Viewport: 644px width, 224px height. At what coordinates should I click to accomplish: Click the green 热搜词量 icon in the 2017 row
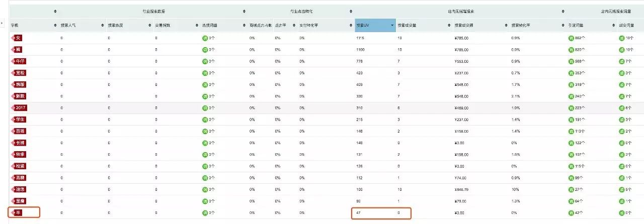tap(205, 108)
